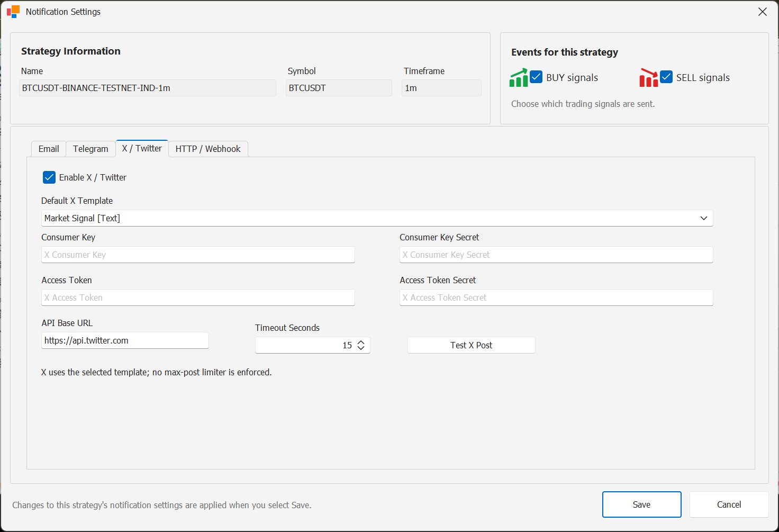Image resolution: width=779 pixels, height=532 pixels.
Task: Click the 'BUY signals' label text
Action: point(572,77)
